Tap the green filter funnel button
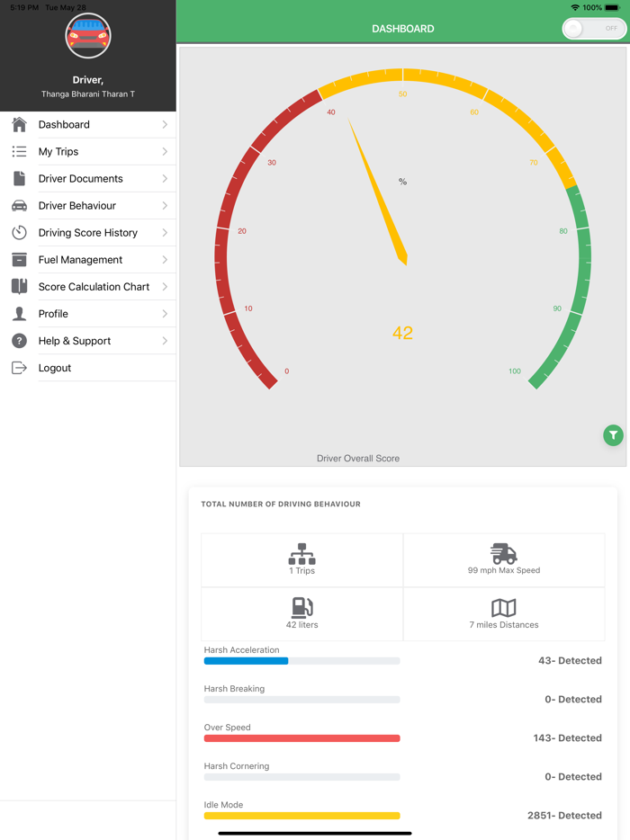The image size is (630, 840). (614, 435)
